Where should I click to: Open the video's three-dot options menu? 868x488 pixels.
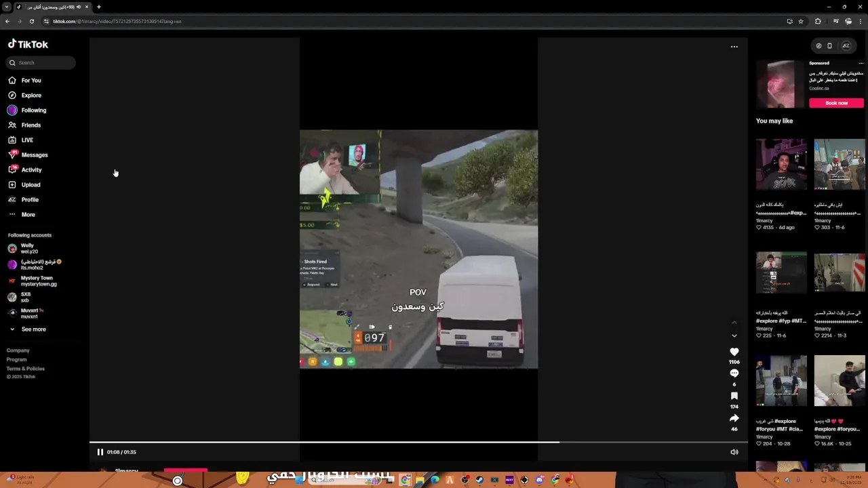734,47
